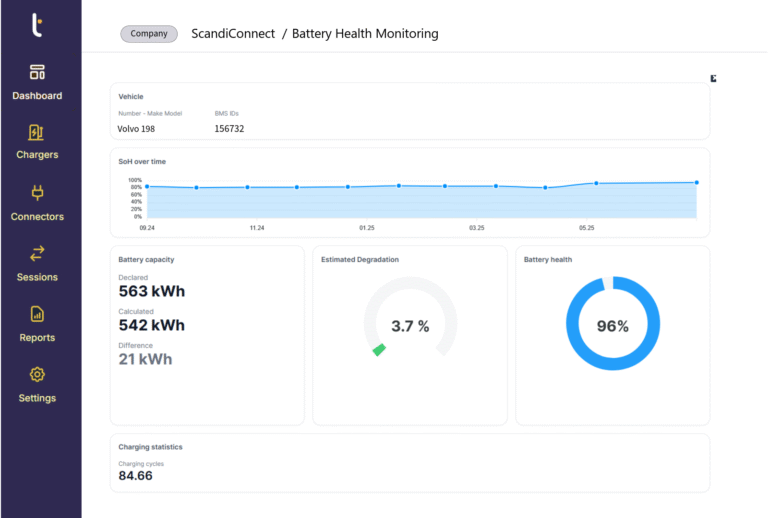Image resolution: width=768 pixels, height=518 pixels.
Task: Click the Charging cycles value 84.66
Action: click(x=135, y=476)
